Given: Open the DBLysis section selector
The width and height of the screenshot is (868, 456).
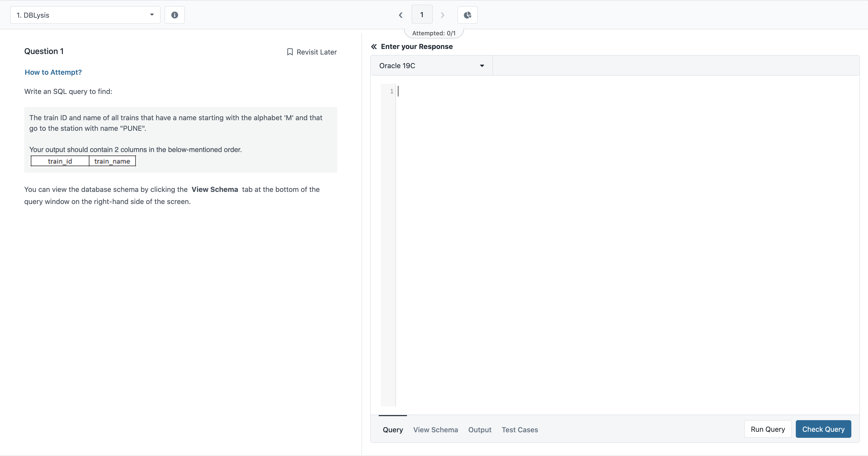Looking at the screenshot, I should coord(84,15).
